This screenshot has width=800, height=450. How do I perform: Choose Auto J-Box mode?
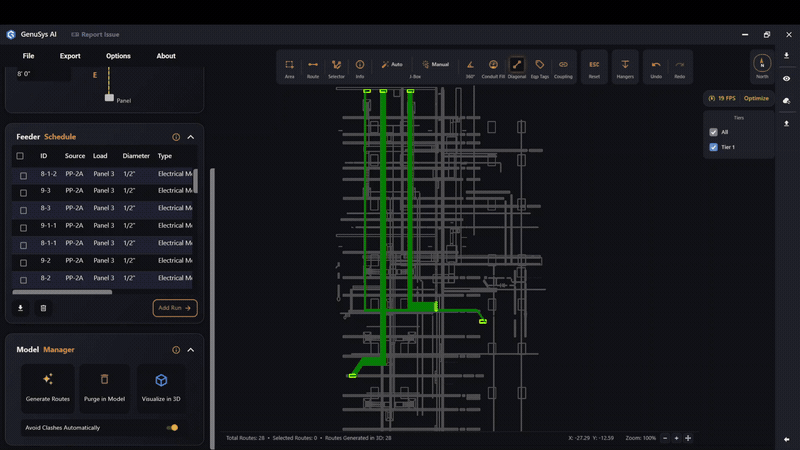(x=392, y=64)
